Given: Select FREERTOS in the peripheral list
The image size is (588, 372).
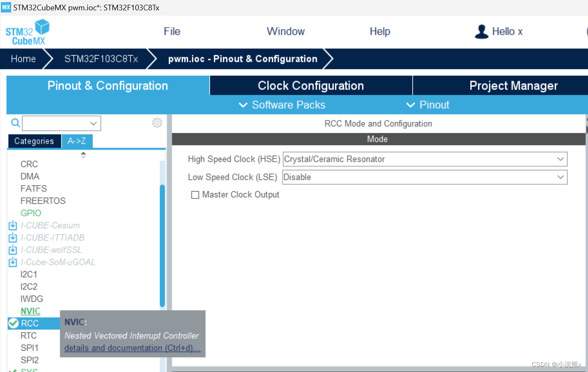Looking at the screenshot, I should click(43, 201).
